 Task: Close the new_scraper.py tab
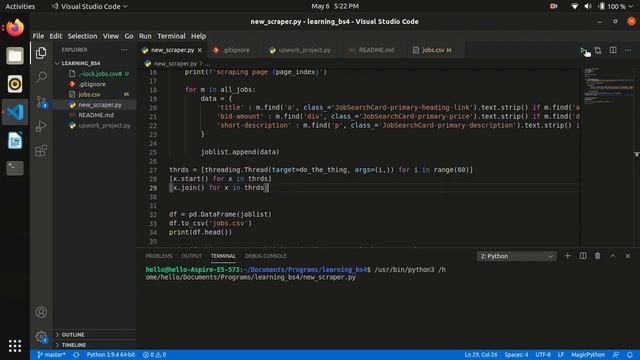200,50
